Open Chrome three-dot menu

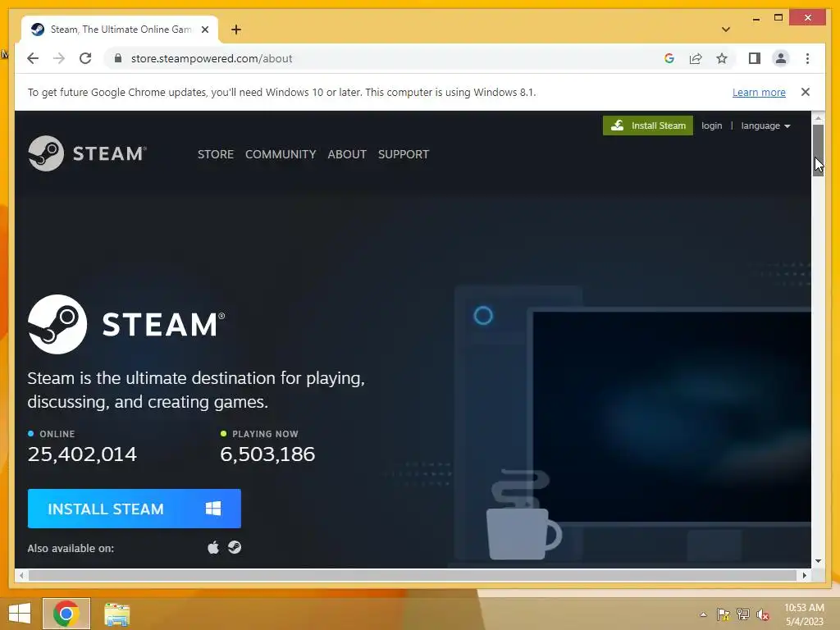click(807, 58)
